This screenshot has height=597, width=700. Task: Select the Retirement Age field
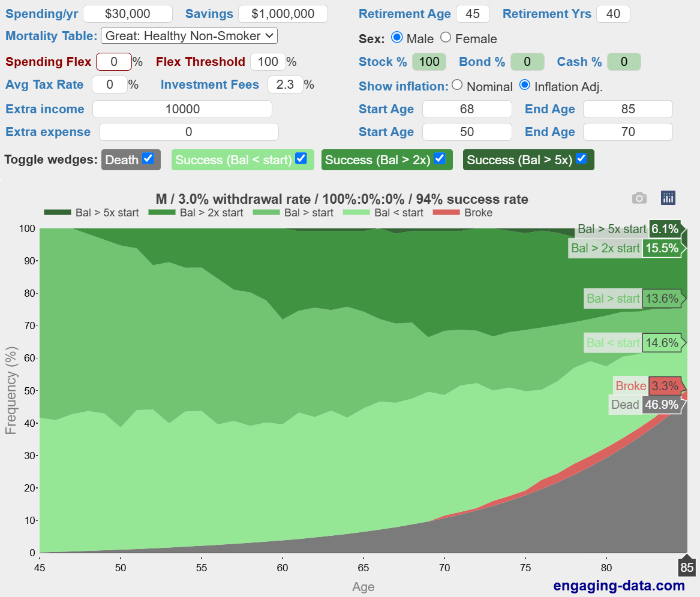[x=473, y=14]
